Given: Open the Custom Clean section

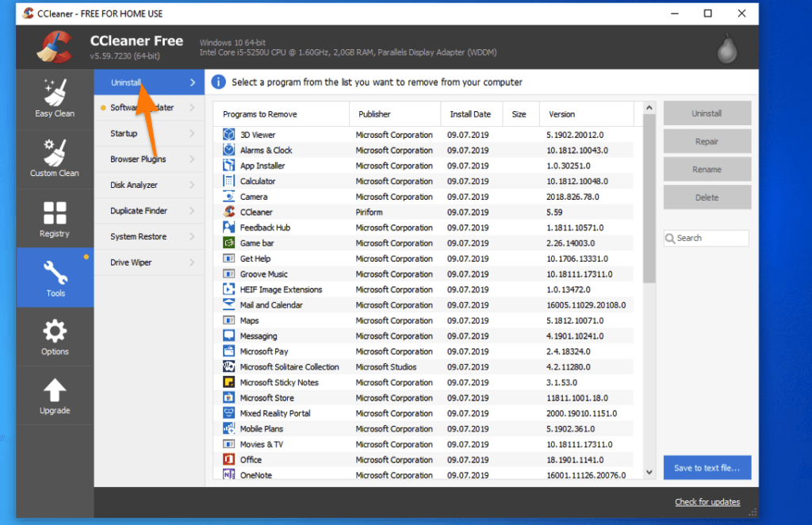Looking at the screenshot, I should coord(55,159).
